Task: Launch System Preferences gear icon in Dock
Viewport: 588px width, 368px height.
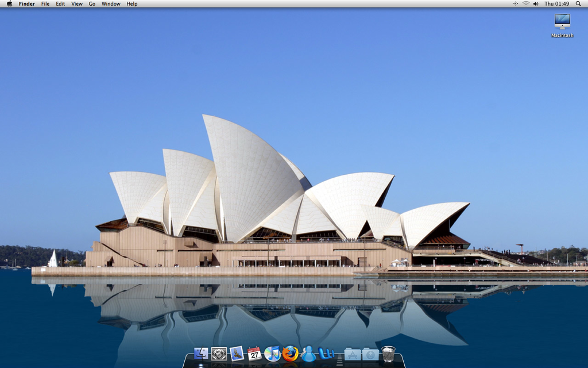Action: (219, 354)
